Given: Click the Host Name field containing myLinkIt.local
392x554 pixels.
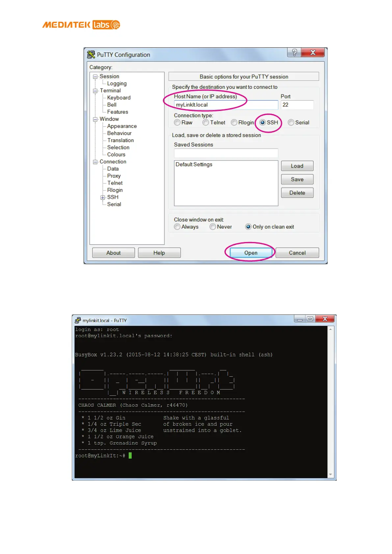Looking at the screenshot, I should [226, 105].
